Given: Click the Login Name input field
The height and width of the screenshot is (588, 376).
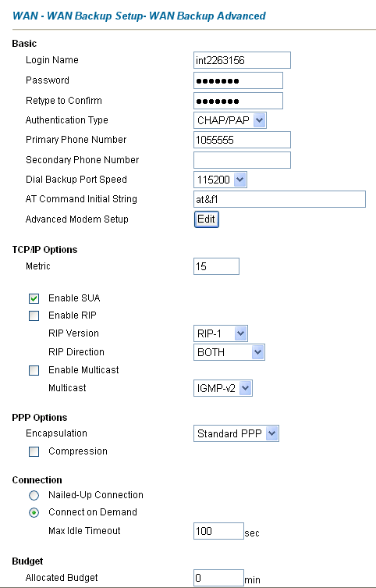Looking at the screenshot, I should [x=242, y=60].
